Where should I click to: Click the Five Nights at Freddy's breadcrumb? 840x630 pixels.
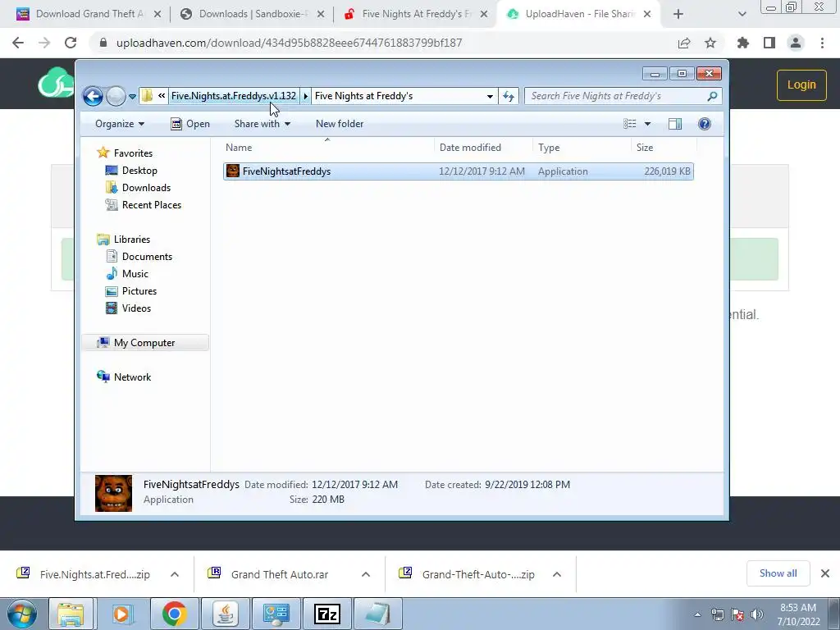pos(363,96)
